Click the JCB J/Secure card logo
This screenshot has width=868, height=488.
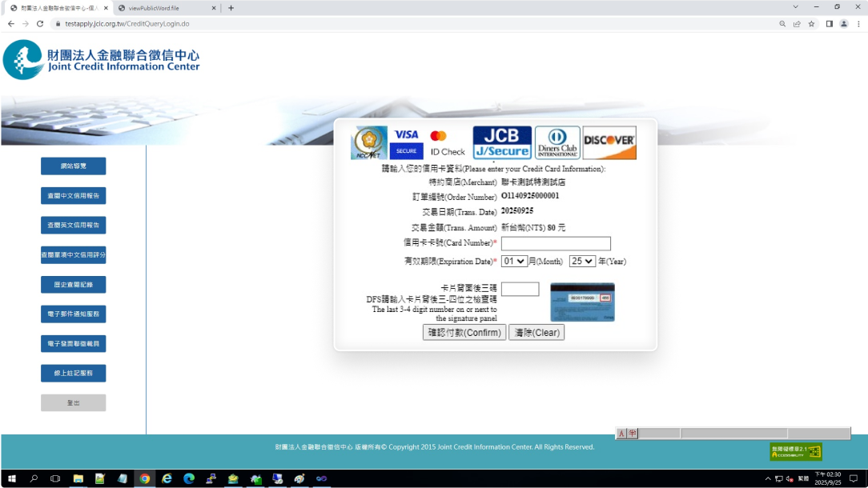(502, 142)
